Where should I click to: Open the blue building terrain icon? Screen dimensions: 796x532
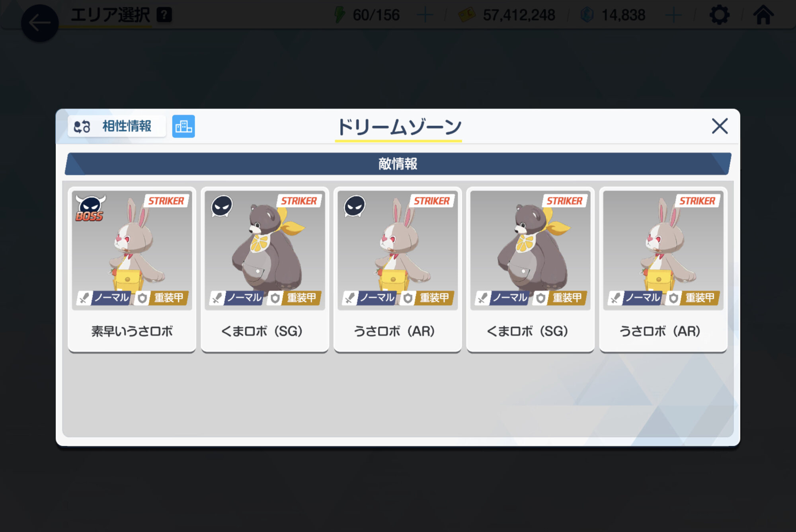(x=183, y=127)
